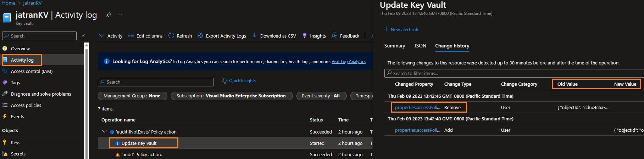Open properties.accessPoli link in Remove row
Screen dimensions: 644x159
tap(418, 107)
